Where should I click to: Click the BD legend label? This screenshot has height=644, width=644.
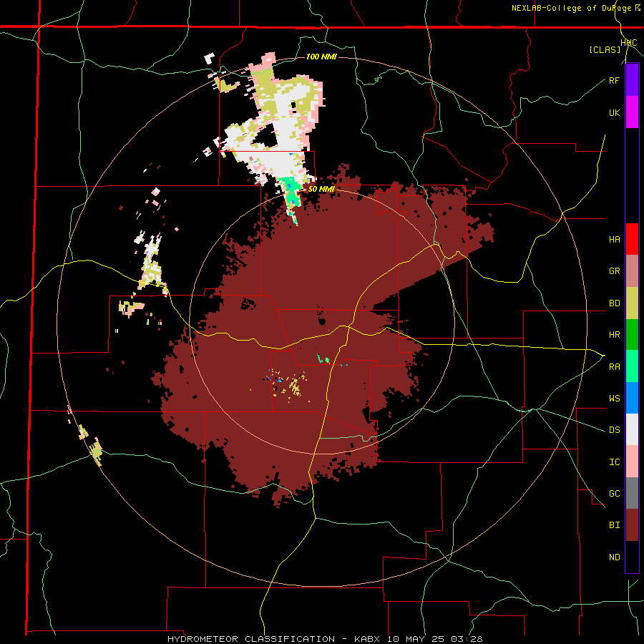point(614,303)
